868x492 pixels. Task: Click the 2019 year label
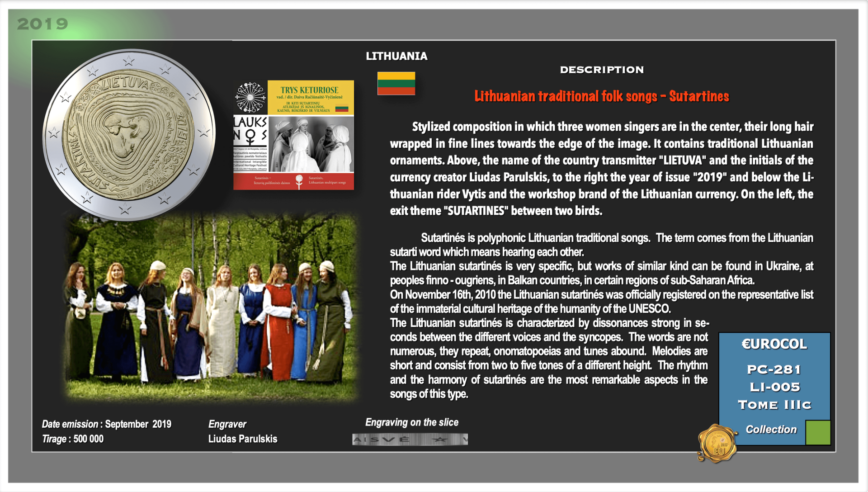(x=42, y=24)
